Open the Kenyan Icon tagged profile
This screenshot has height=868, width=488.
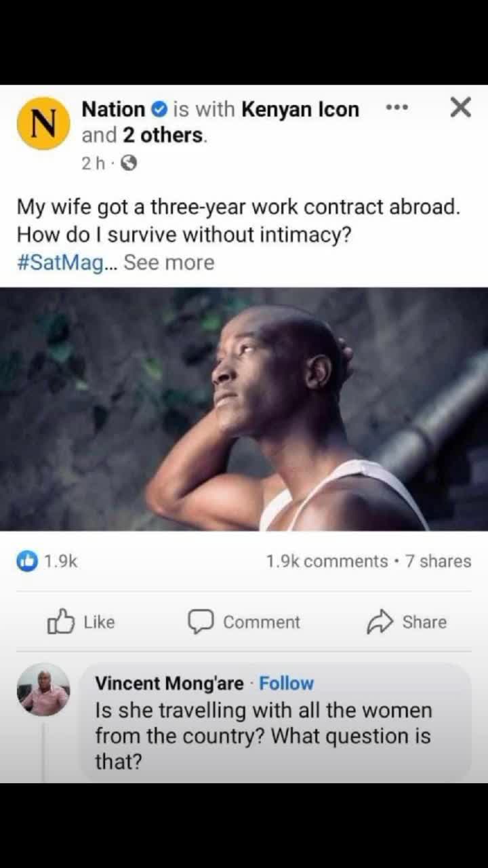pos(300,109)
